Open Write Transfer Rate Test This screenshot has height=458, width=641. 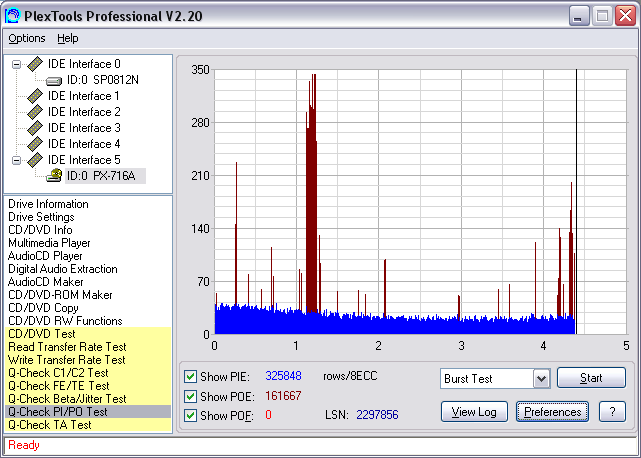[67, 360]
